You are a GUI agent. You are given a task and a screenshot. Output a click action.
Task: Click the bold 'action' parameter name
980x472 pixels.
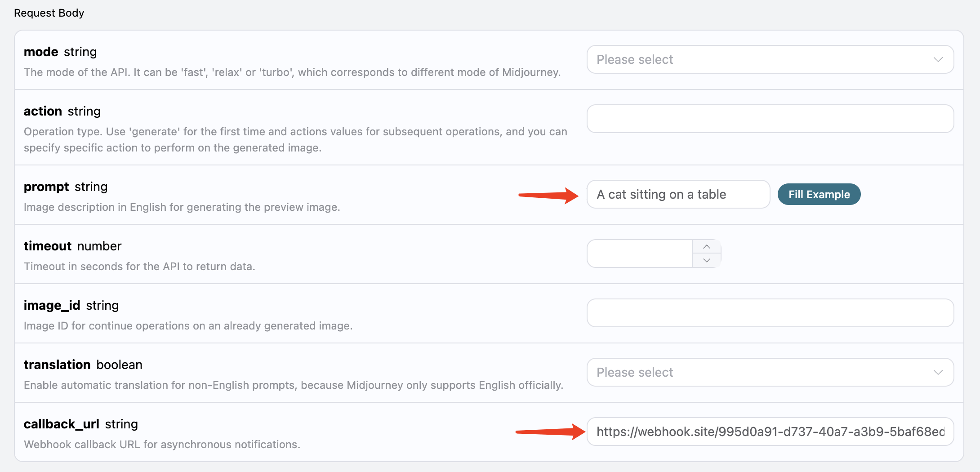pyautogui.click(x=43, y=111)
